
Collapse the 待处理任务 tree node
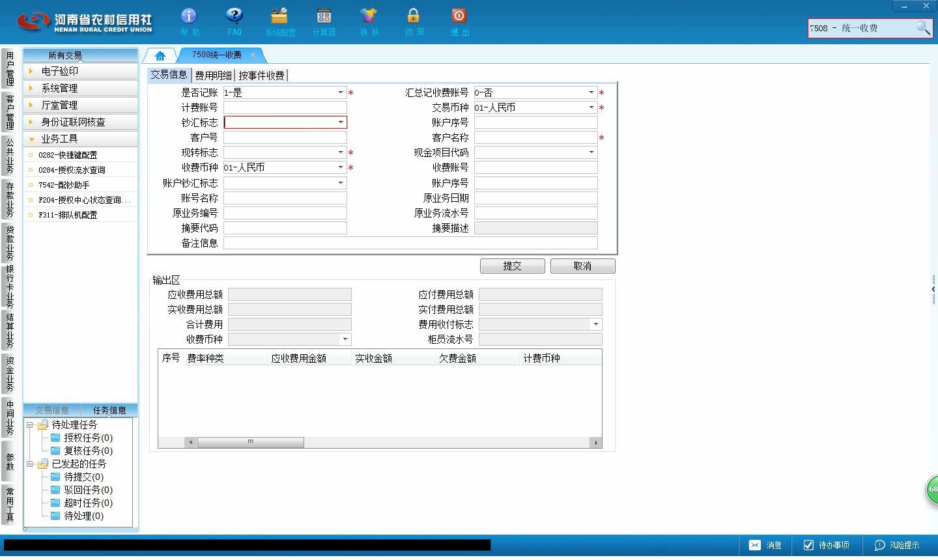[x=29, y=425]
